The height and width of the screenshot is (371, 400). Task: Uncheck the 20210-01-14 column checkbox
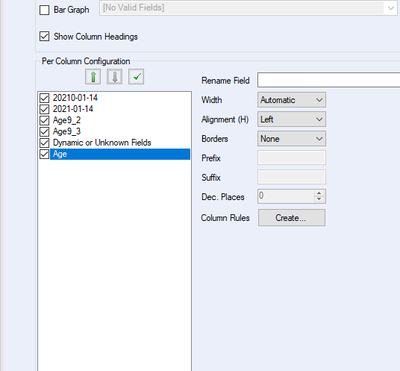[44, 98]
